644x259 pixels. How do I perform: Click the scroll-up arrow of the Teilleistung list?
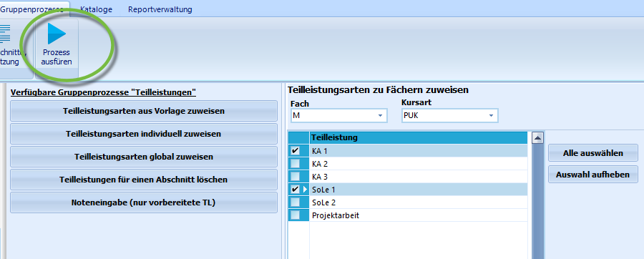click(x=537, y=138)
